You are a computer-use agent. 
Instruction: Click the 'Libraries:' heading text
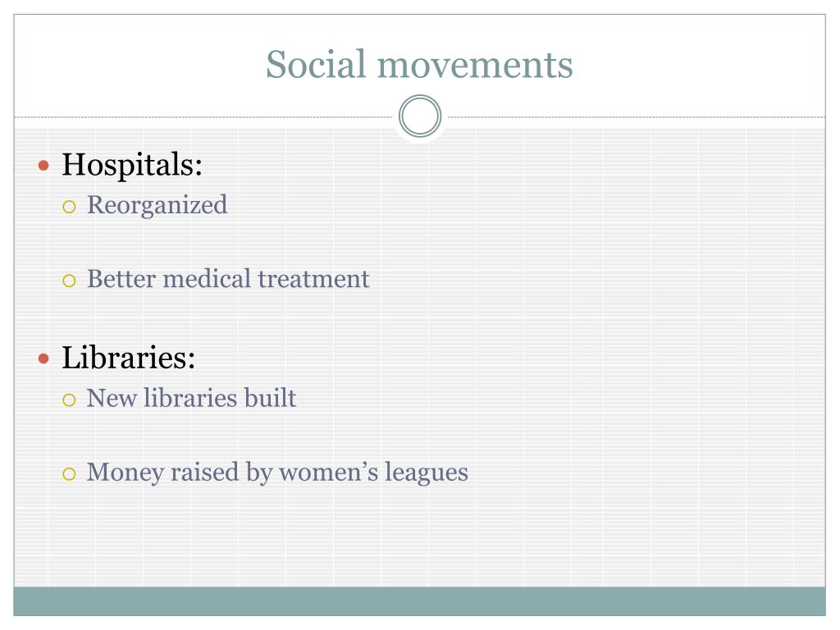129,358
